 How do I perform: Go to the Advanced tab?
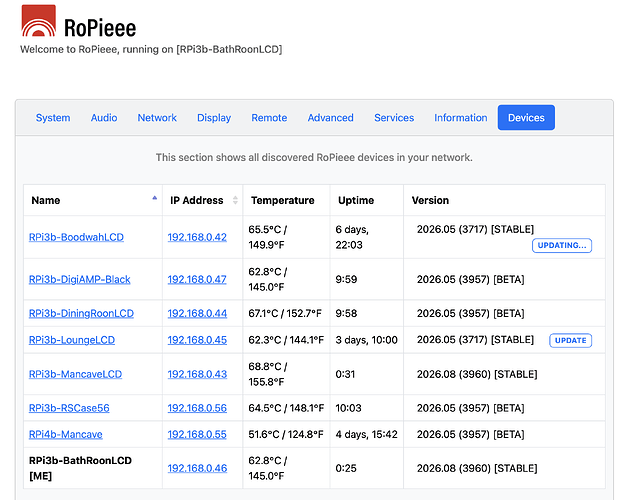click(330, 118)
